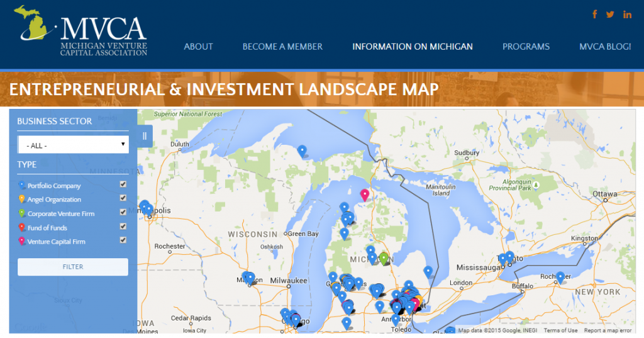This screenshot has width=644, height=338.
Task: Open MVCA LinkedIn page icon
Action: tap(627, 14)
